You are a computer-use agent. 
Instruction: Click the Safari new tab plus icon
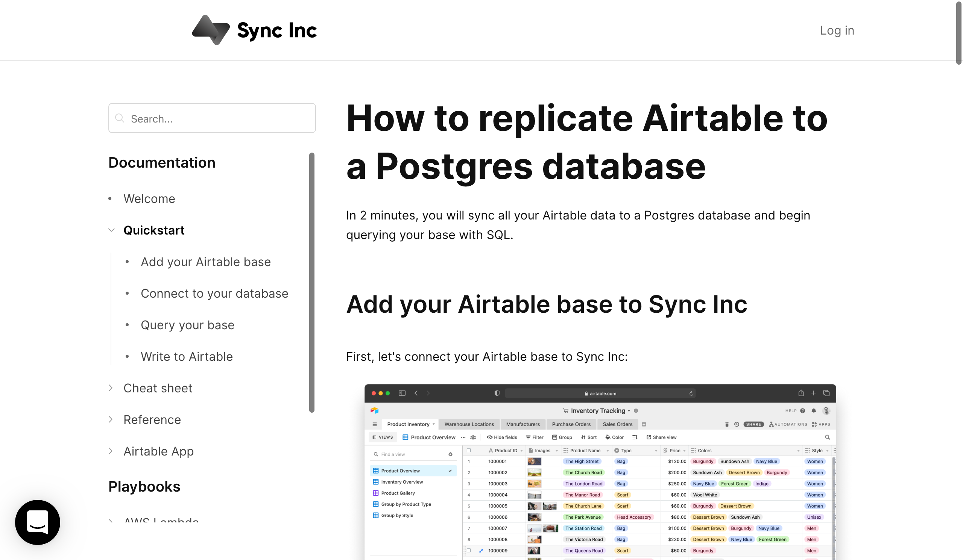point(814,393)
